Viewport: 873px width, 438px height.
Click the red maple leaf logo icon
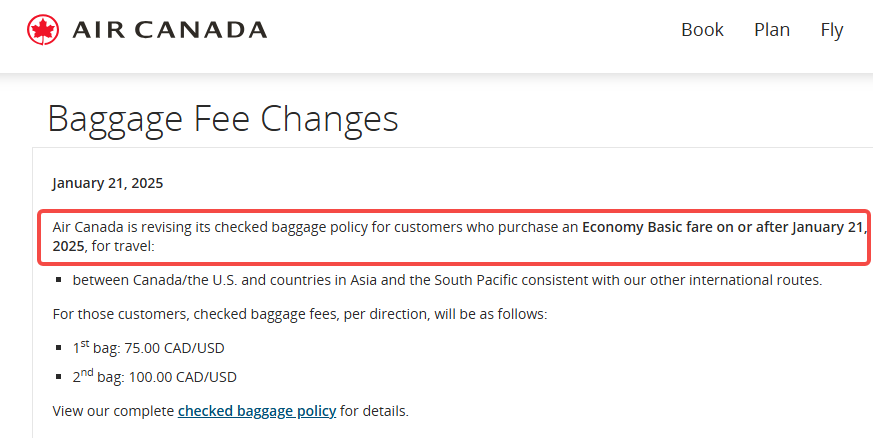click(43, 29)
